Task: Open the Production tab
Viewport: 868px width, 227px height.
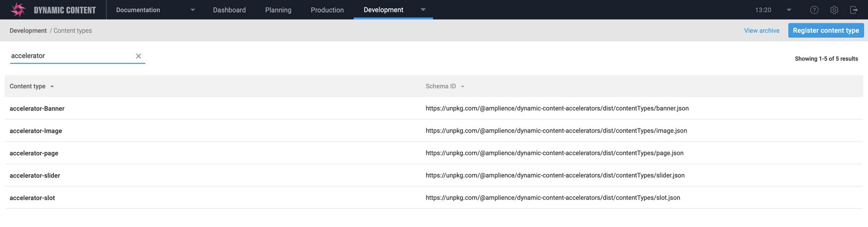Action: [327, 10]
